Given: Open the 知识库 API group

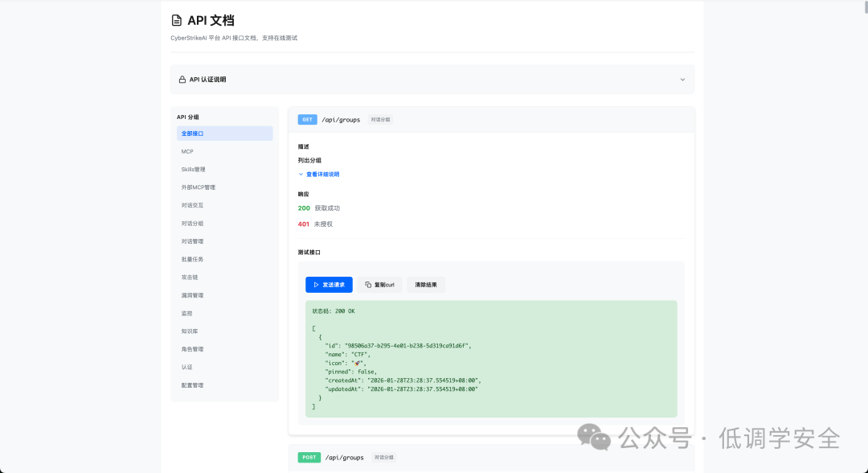Looking at the screenshot, I should 225,331.
